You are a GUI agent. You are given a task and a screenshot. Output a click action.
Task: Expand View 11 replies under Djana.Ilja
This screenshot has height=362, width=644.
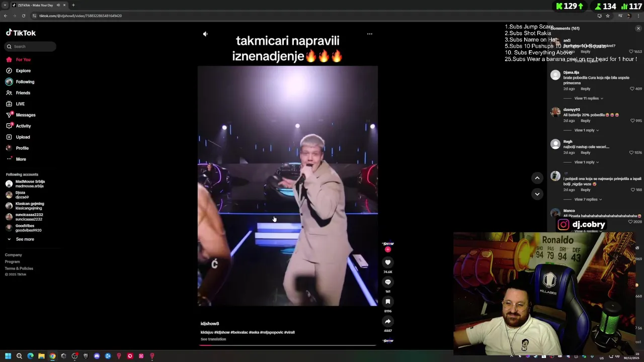pyautogui.click(x=589, y=99)
